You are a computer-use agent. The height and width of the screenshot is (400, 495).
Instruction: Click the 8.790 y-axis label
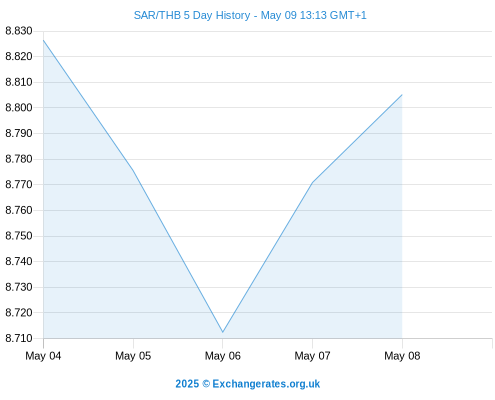point(19,133)
